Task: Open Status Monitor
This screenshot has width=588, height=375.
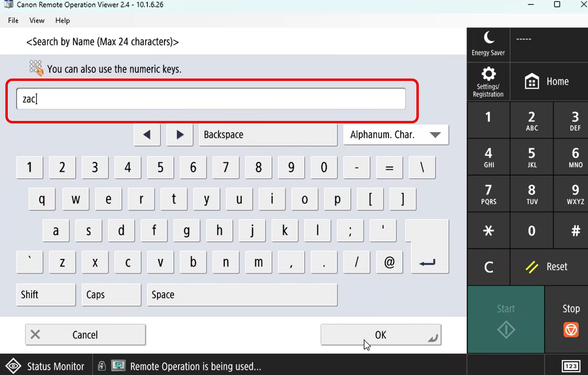Action: click(45, 366)
